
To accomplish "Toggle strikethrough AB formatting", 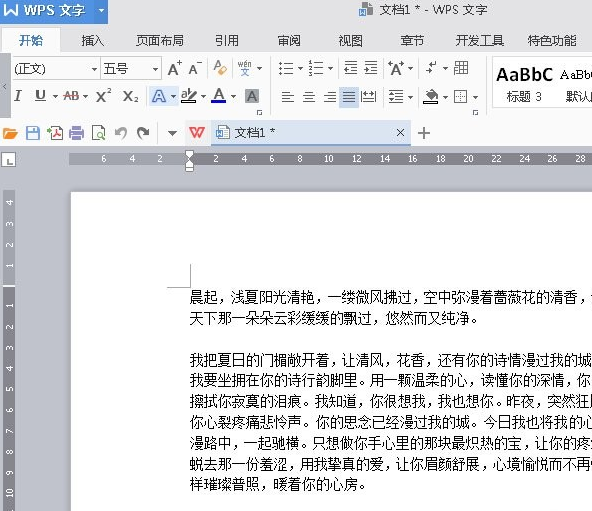I will pos(71,96).
